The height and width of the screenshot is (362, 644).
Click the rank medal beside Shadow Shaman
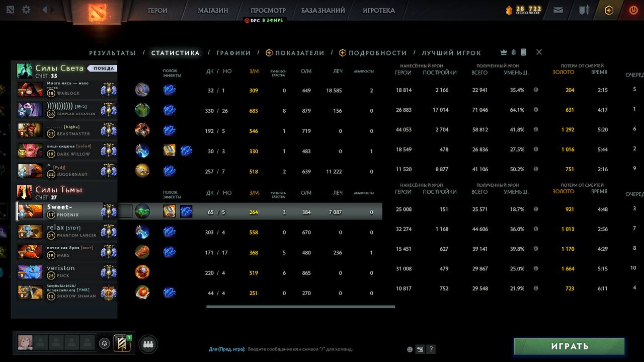pyautogui.click(x=108, y=293)
